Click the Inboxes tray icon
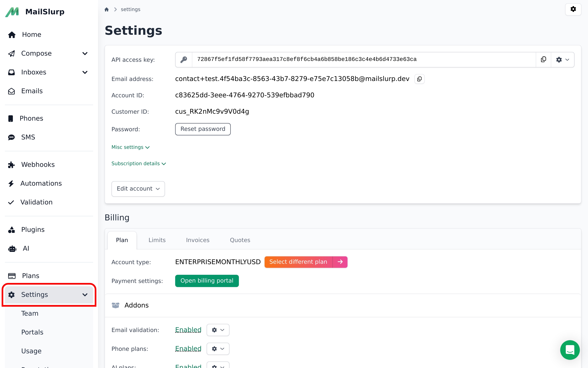Viewport: 588px width, 368px height. coord(11,72)
